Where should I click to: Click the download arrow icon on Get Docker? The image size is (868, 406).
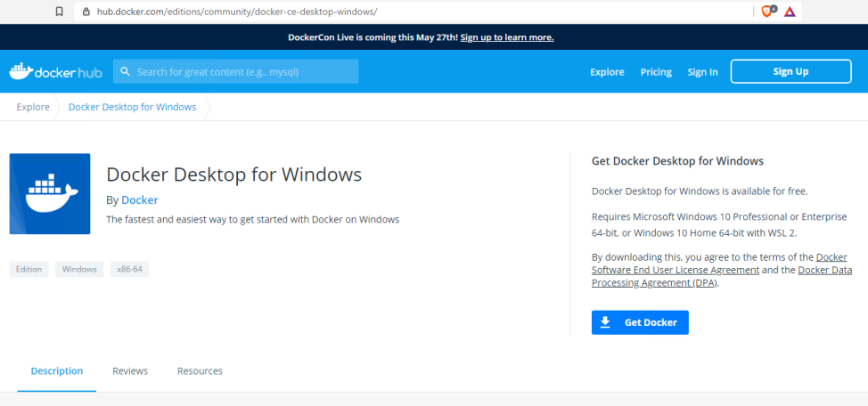point(605,322)
